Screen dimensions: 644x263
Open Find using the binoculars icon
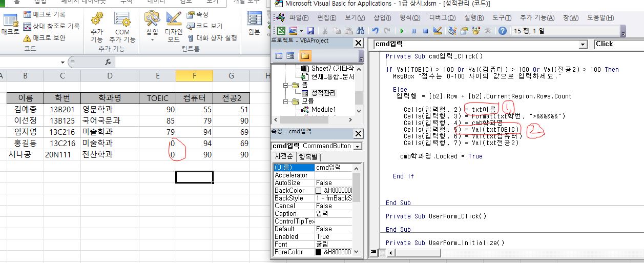[361, 31]
